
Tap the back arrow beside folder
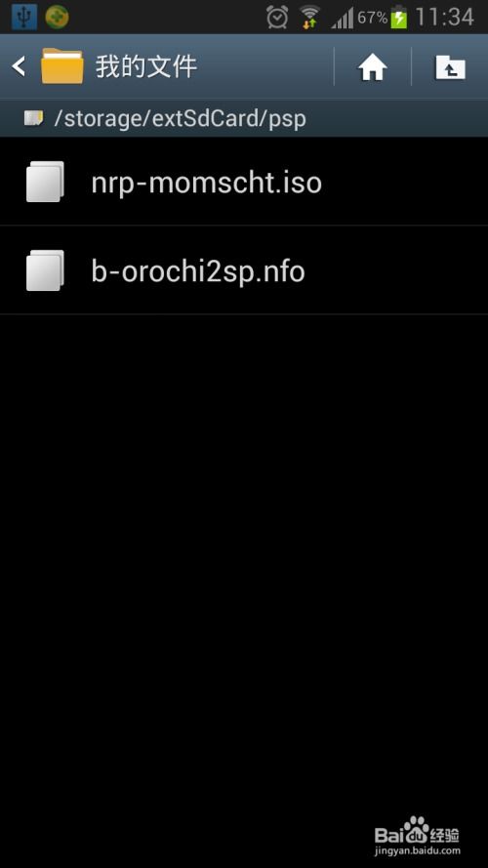(19, 67)
